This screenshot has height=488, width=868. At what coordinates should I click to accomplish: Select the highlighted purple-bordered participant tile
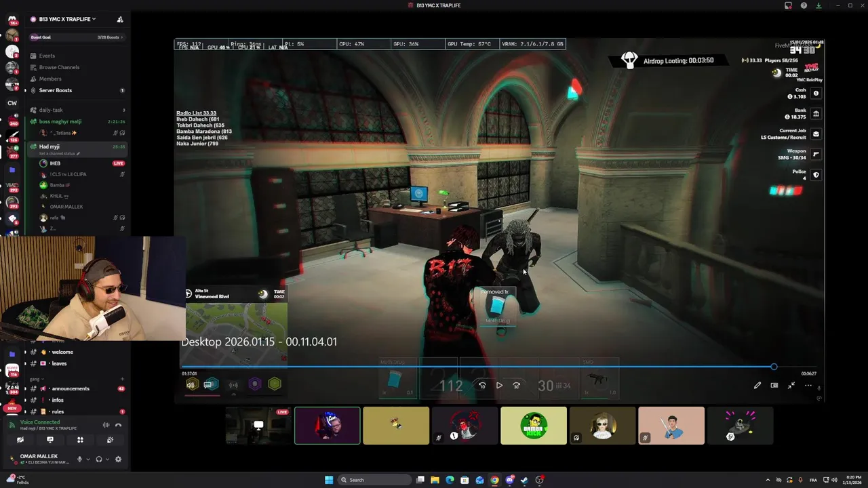[328, 426]
